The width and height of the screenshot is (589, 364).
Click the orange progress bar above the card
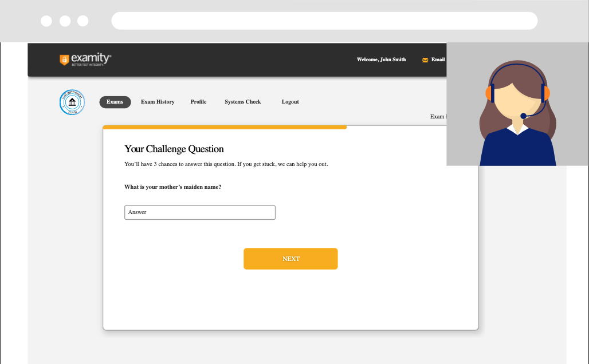(x=225, y=126)
